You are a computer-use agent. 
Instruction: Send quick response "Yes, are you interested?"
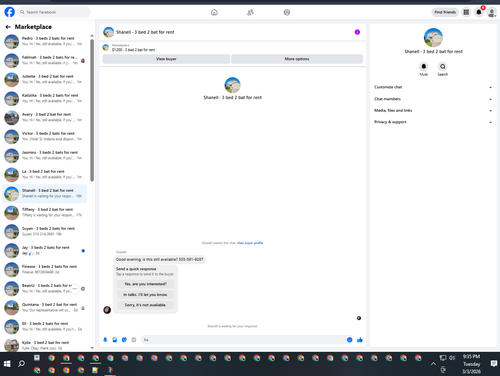click(145, 284)
